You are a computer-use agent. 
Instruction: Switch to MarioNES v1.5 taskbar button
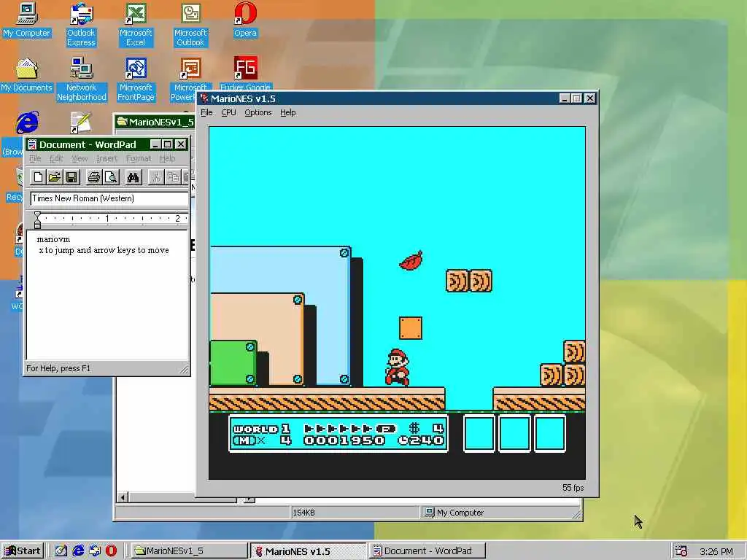[x=308, y=551]
